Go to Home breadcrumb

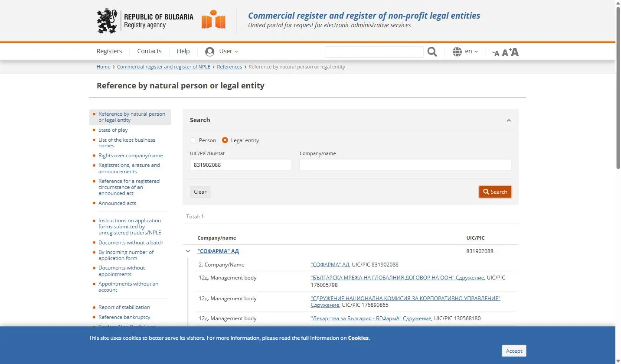pyautogui.click(x=103, y=67)
